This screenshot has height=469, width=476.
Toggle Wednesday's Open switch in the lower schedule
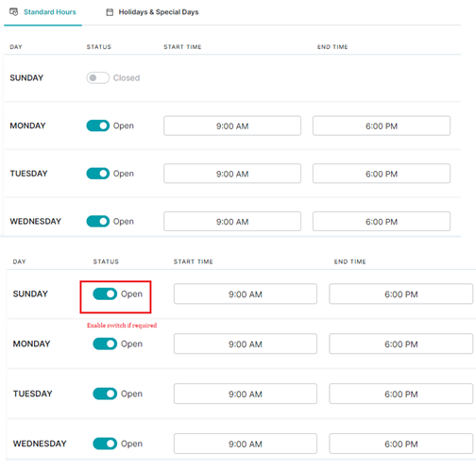tap(105, 444)
